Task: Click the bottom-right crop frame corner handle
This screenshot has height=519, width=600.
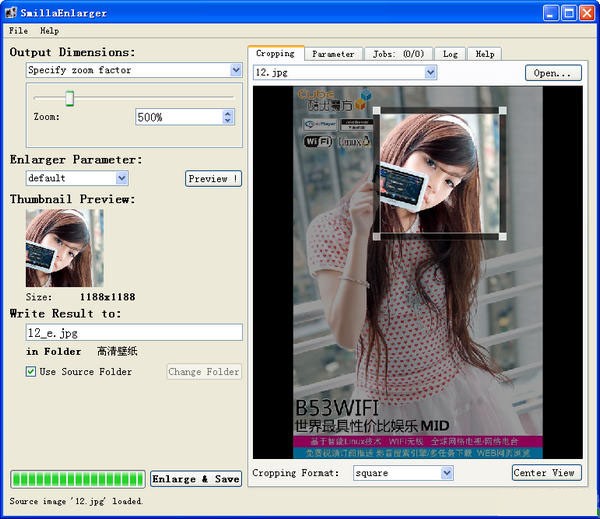Action: point(502,237)
